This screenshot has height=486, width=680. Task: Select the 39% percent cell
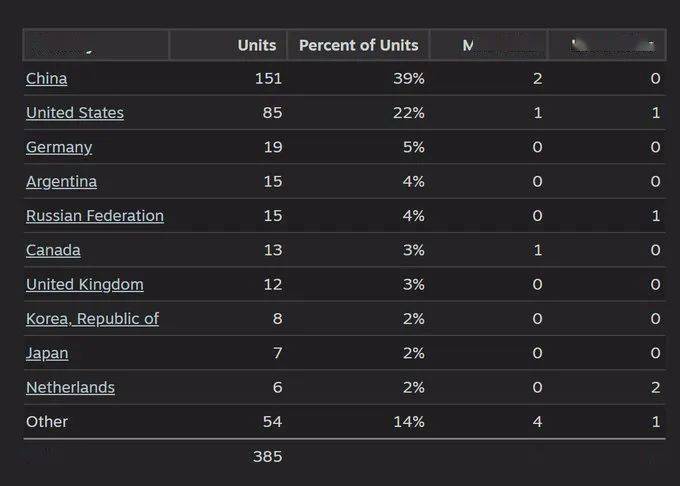pos(410,78)
